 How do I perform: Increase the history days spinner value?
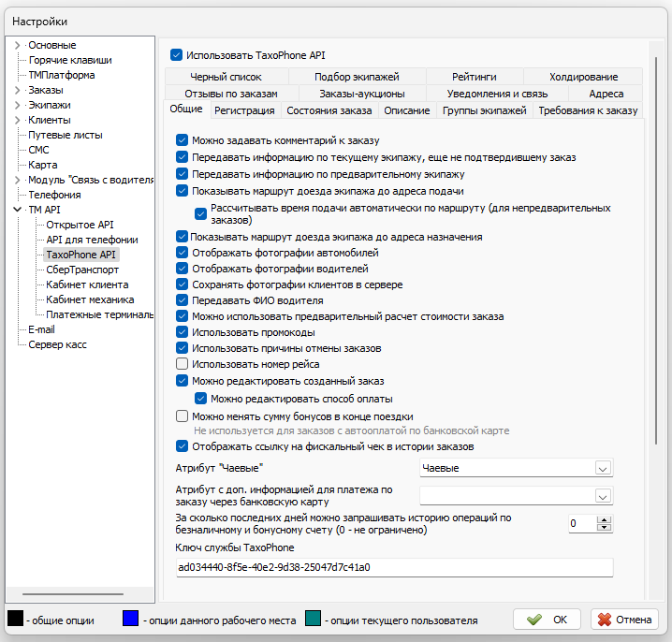tap(604, 519)
